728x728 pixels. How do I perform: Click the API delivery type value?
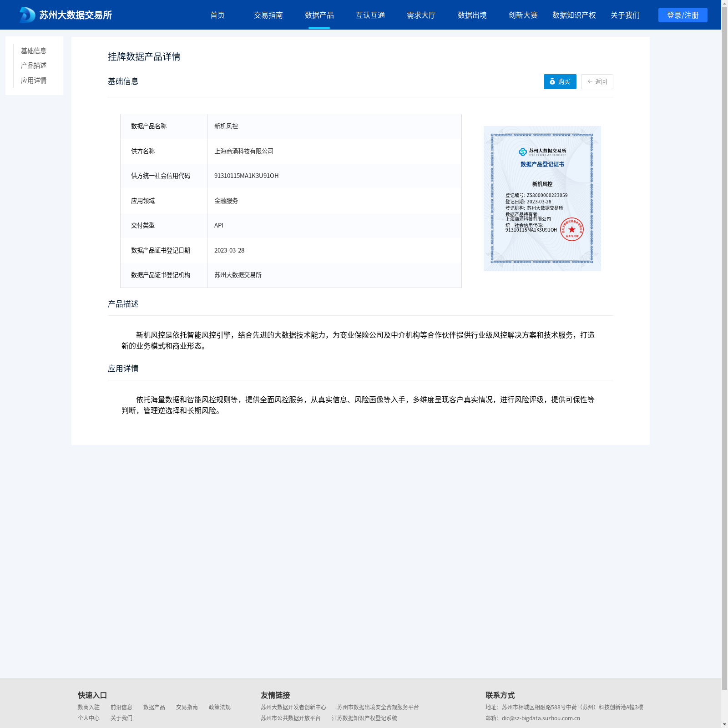coord(219,225)
